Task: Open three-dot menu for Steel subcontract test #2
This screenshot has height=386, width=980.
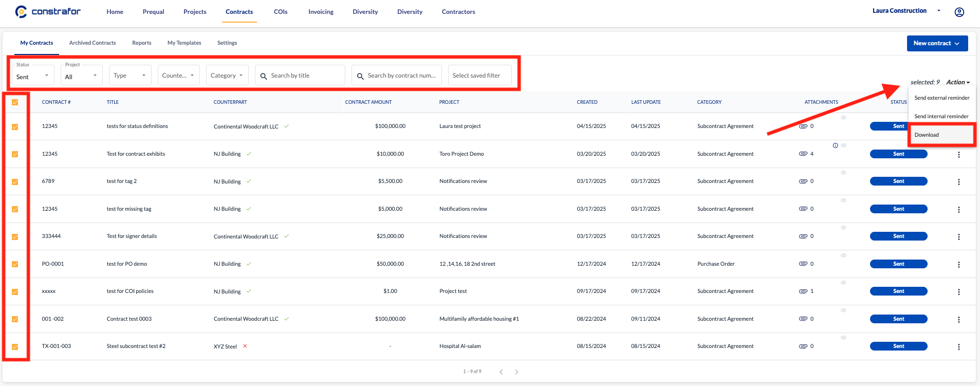Action: pos(958,347)
